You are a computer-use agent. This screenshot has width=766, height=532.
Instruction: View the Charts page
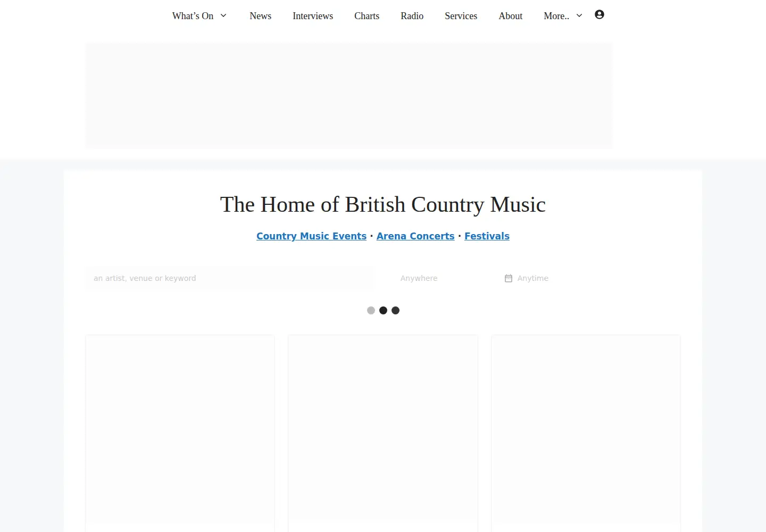coord(367,16)
